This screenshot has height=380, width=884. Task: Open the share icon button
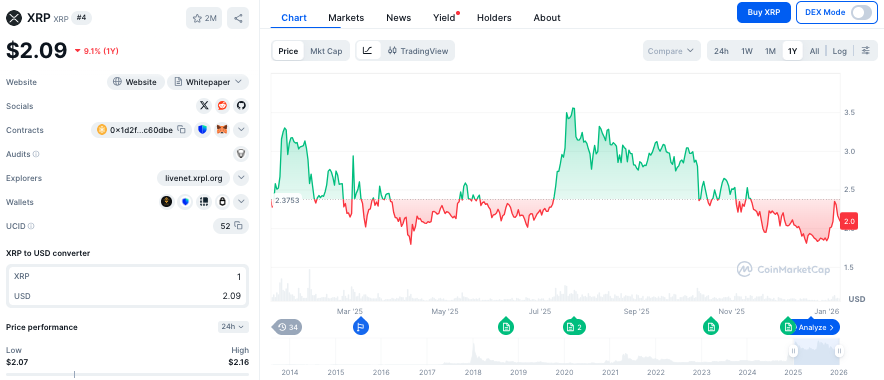tap(238, 18)
